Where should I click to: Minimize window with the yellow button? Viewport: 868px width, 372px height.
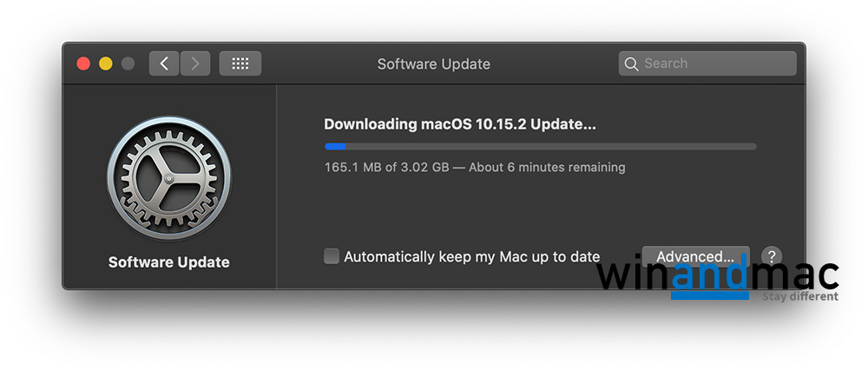click(106, 63)
